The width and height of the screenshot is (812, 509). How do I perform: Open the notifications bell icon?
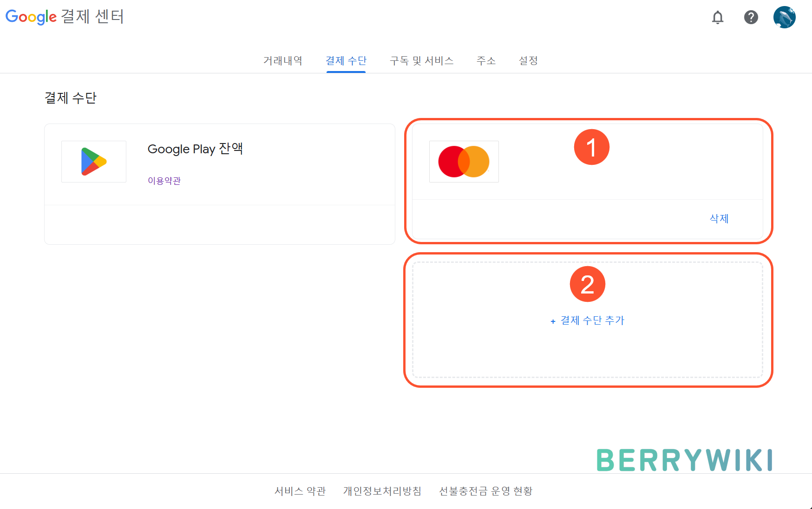(718, 17)
